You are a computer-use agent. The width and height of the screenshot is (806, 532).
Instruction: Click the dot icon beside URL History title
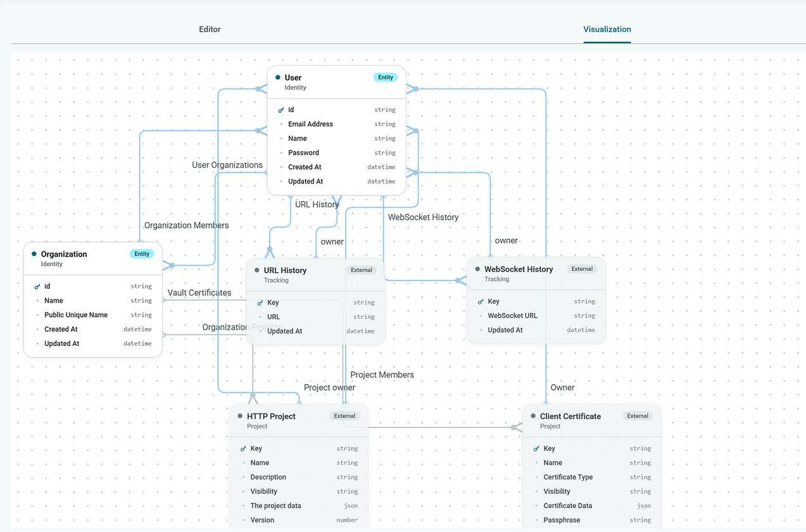(257, 270)
